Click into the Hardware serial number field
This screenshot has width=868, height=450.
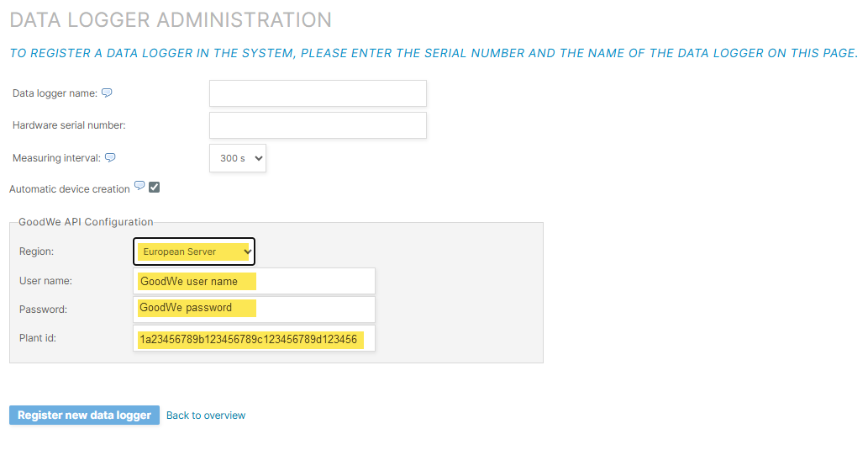pyautogui.click(x=318, y=125)
